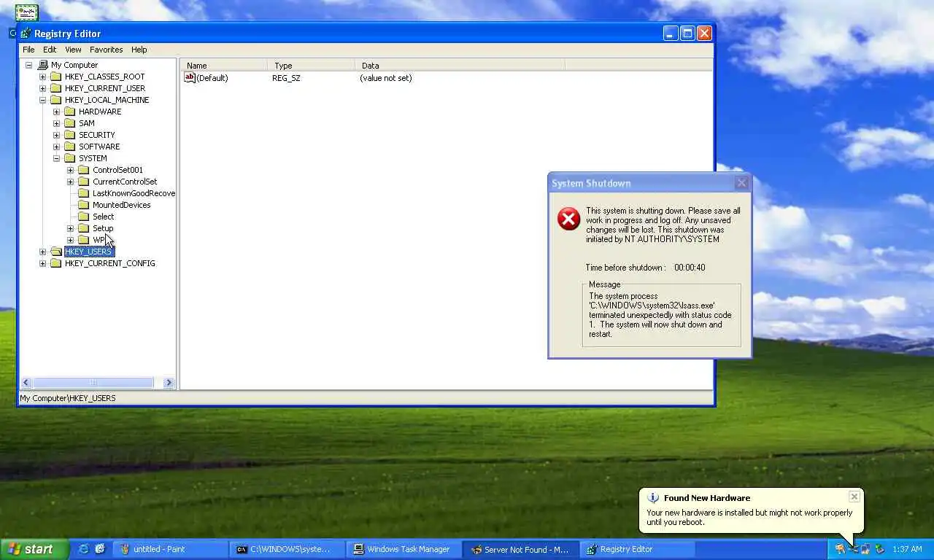Click the Registry Editor title bar icon
The image size is (934, 560).
26,34
